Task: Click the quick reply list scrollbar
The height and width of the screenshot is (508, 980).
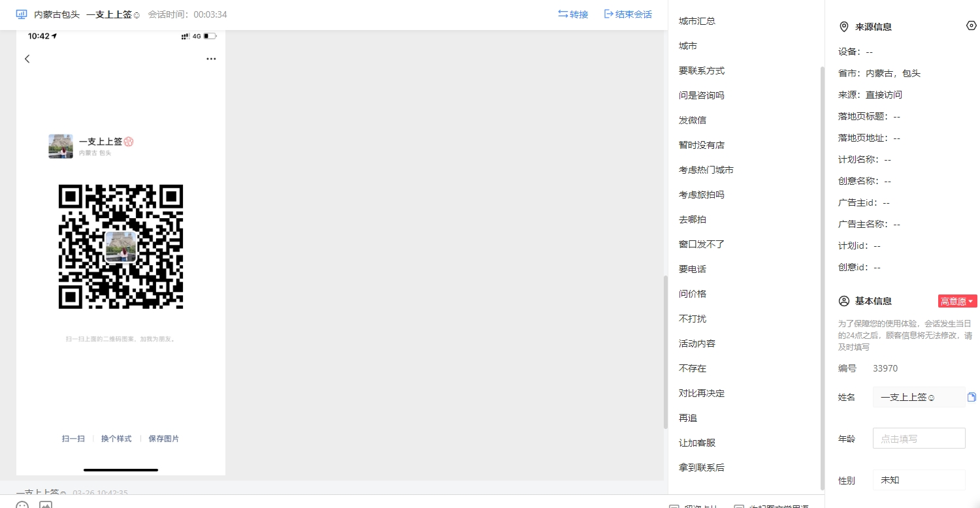Action: (822, 278)
